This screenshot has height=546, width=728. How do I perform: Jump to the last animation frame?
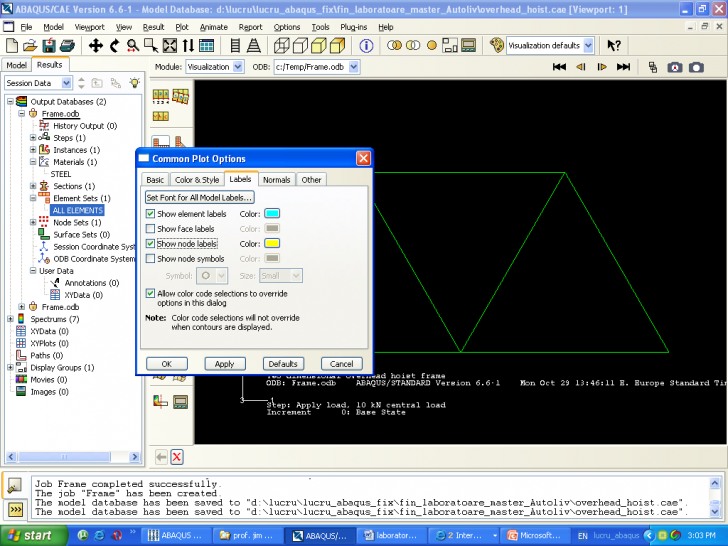click(x=623, y=67)
